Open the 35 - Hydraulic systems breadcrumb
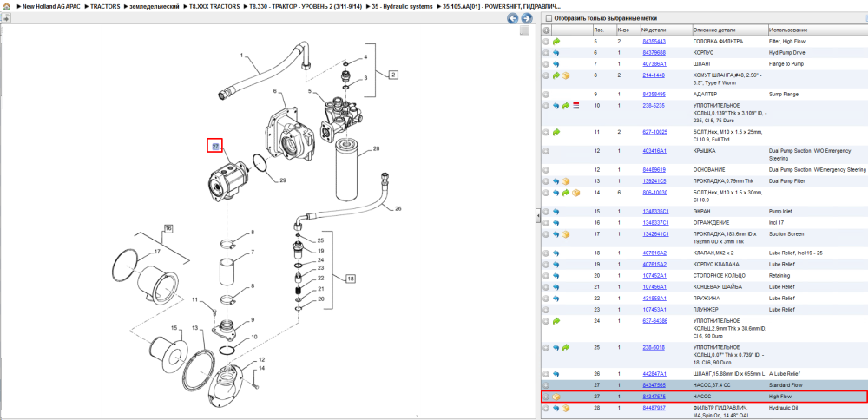The height and width of the screenshot is (420, 868). point(402,6)
